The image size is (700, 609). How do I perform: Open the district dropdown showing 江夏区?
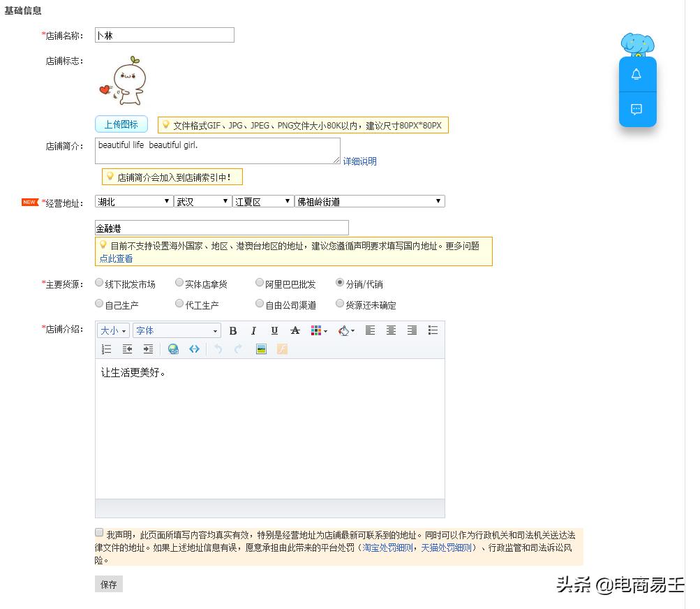coord(262,200)
